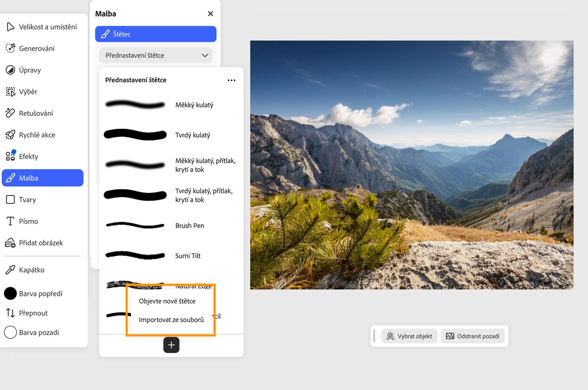Select the Retušování bandage icon
588x390 pixels.
10,113
